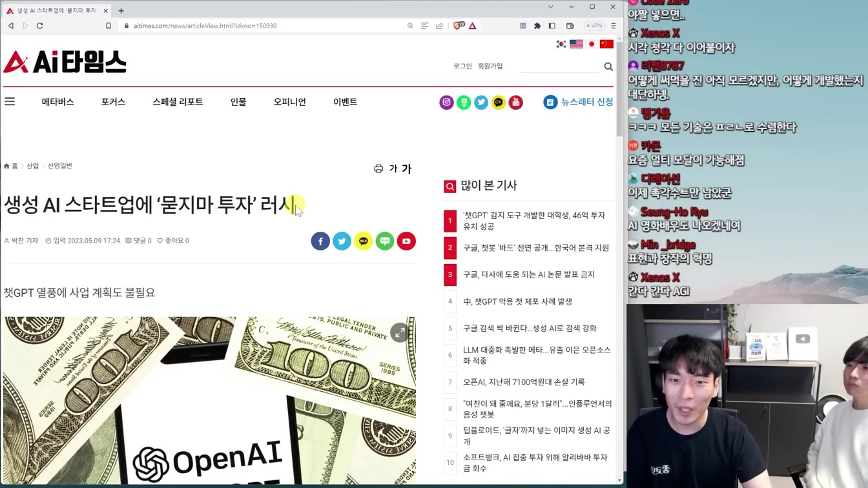Reload the current page
Image resolution: width=868 pixels, height=488 pixels.
[x=39, y=26]
